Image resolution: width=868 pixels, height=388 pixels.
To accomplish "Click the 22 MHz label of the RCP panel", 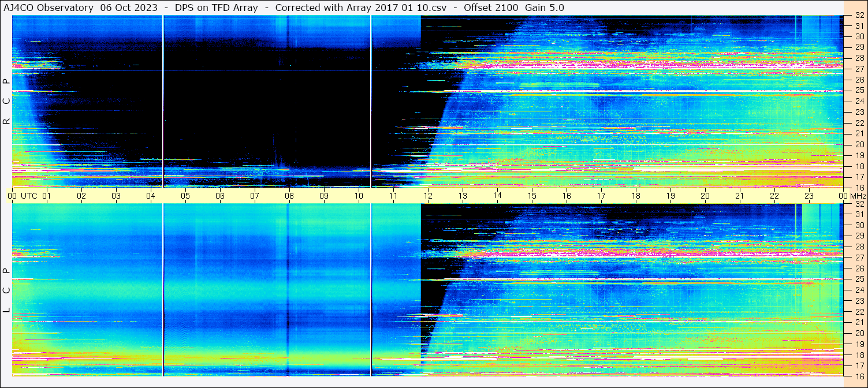I will (859, 122).
